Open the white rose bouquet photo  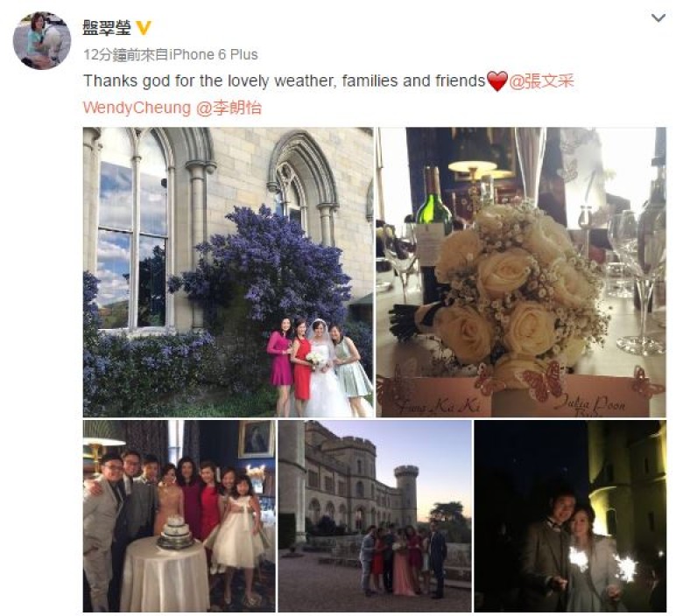coord(521,272)
